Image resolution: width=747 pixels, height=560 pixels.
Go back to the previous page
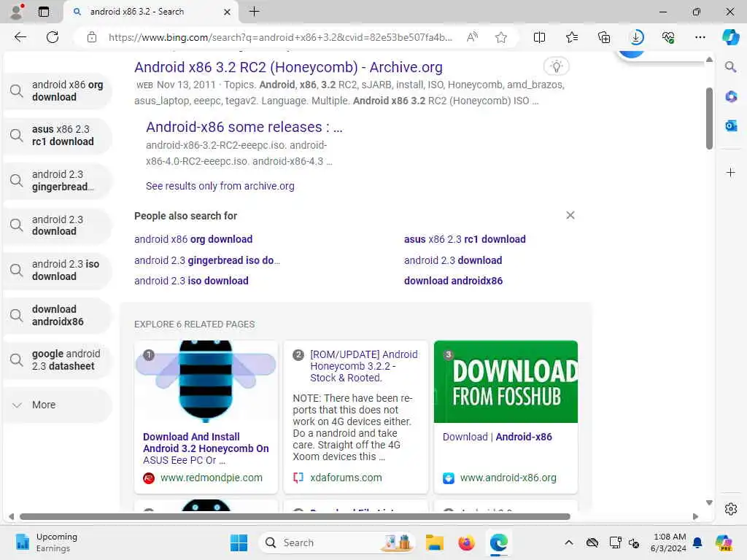click(20, 37)
